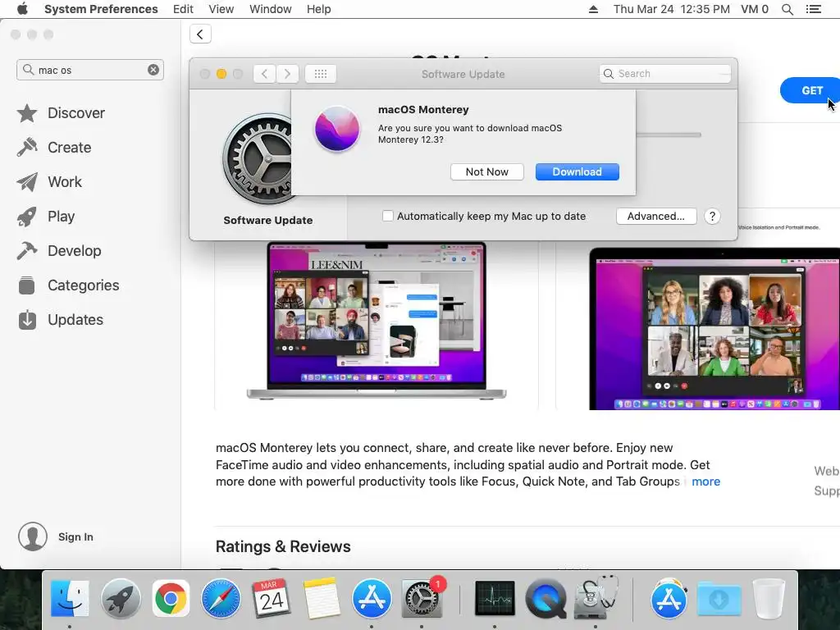Screen dimensions: 840x630
Task: Open the View menu
Action: (x=221, y=9)
